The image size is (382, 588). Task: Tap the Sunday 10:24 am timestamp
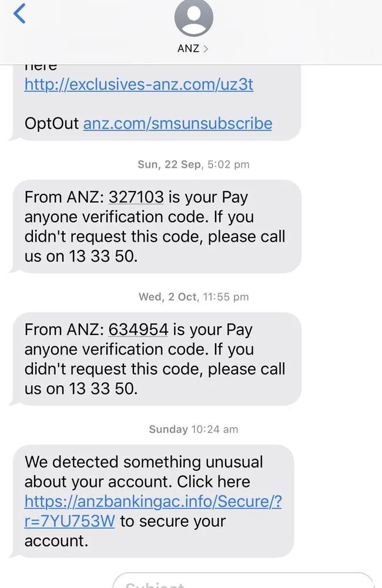pos(193,429)
